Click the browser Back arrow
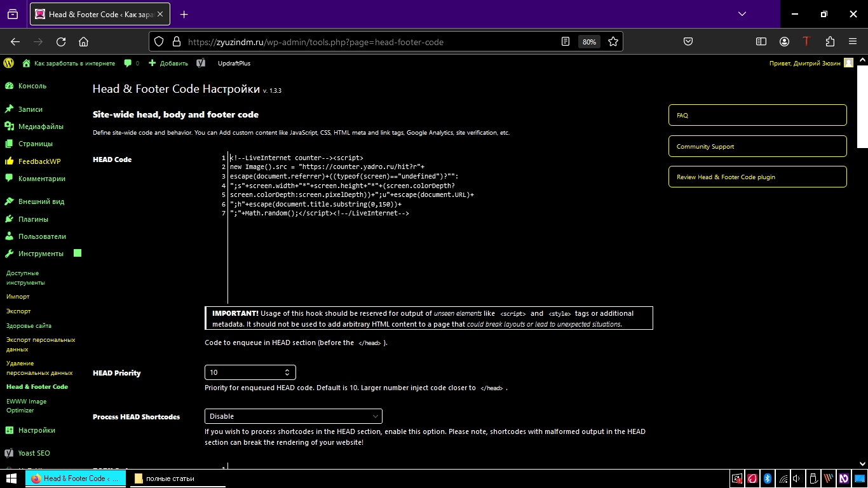This screenshot has width=868, height=488. pyautogui.click(x=15, y=41)
